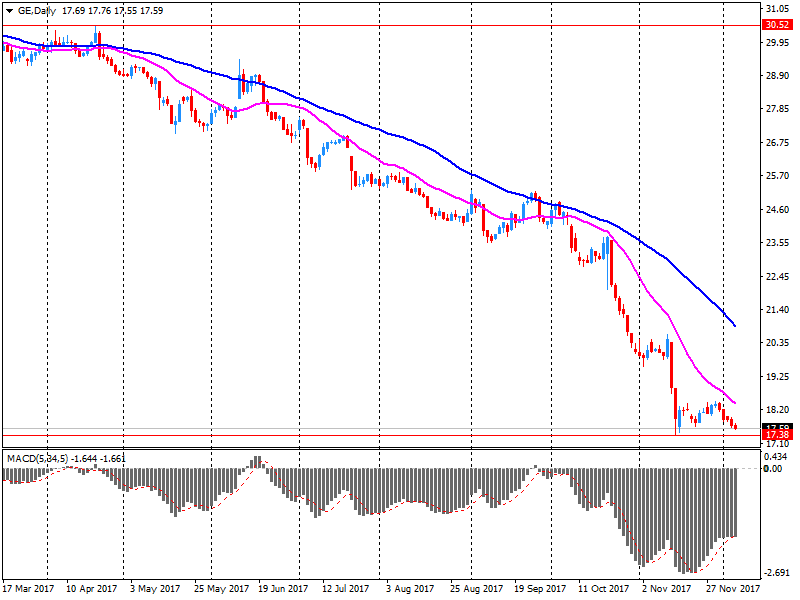The image size is (800, 600).
Task: Click the 11 Oct 2017 date label
Action: coord(604,589)
